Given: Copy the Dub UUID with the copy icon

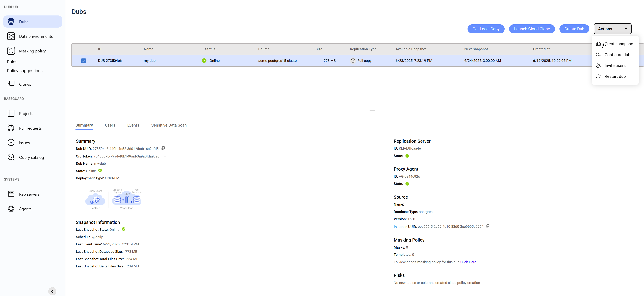Looking at the screenshot, I should [163, 148].
